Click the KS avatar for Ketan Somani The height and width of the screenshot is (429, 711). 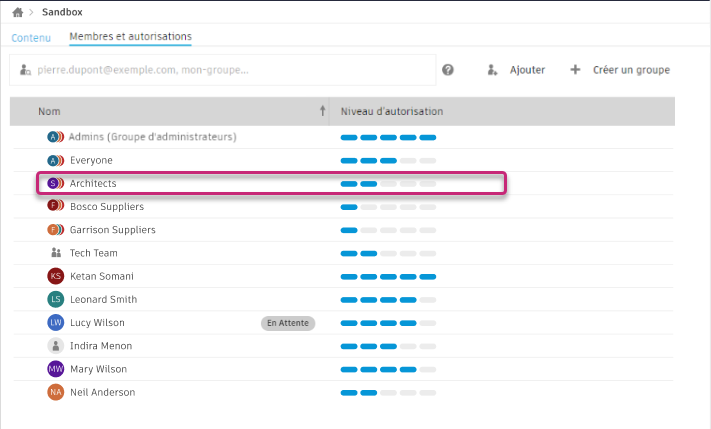[x=55, y=276]
